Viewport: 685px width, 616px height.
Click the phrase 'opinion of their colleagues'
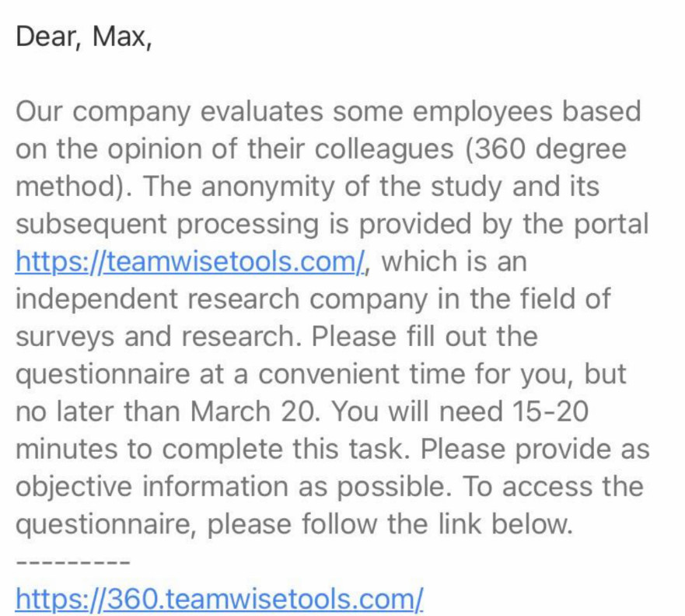(280, 149)
